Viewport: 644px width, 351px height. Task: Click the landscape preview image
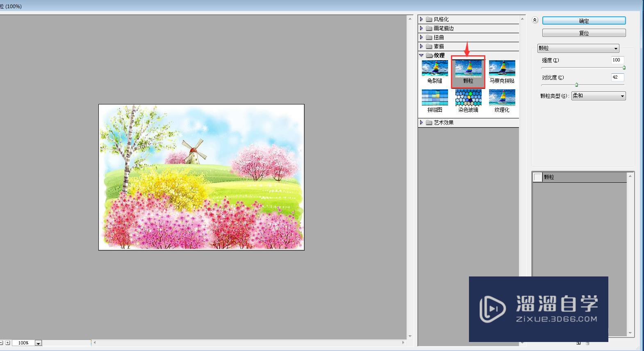201,177
